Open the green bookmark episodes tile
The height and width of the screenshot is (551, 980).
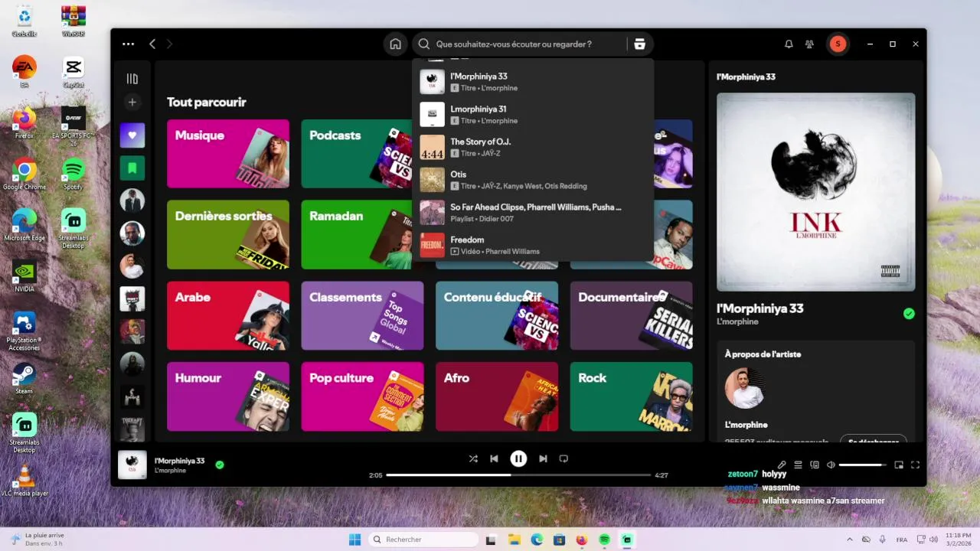132,168
